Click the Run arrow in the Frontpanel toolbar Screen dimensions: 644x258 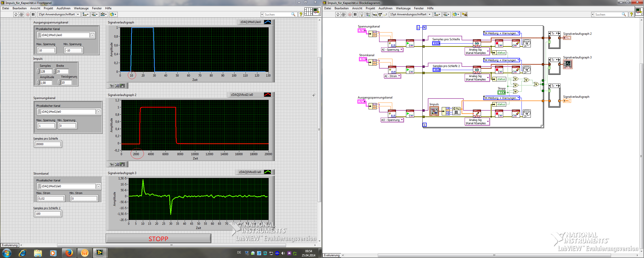(16, 15)
